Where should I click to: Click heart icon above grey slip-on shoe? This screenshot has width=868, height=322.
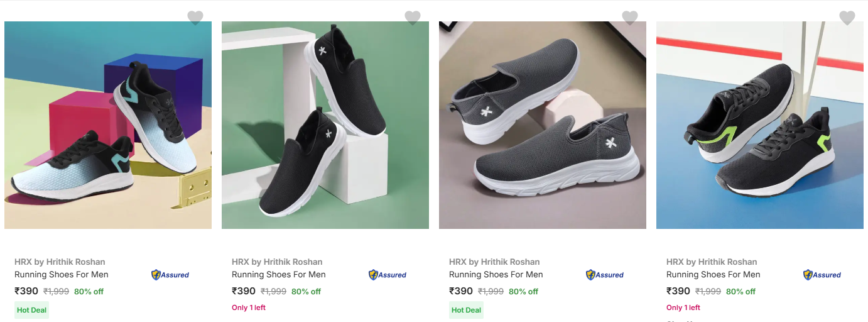pyautogui.click(x=630, y=18)
